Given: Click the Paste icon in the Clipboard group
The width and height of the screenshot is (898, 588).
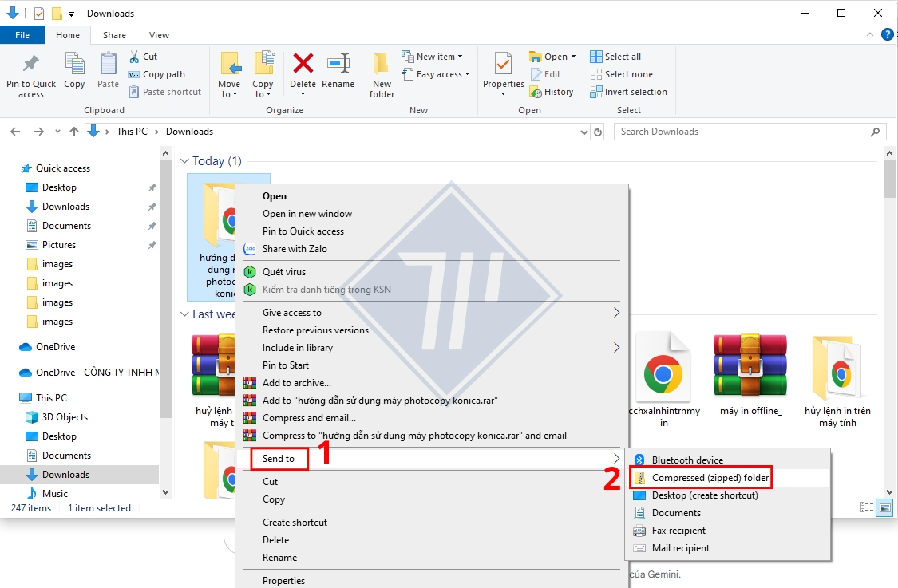Looking at the screenshot, I should point(108,65).
